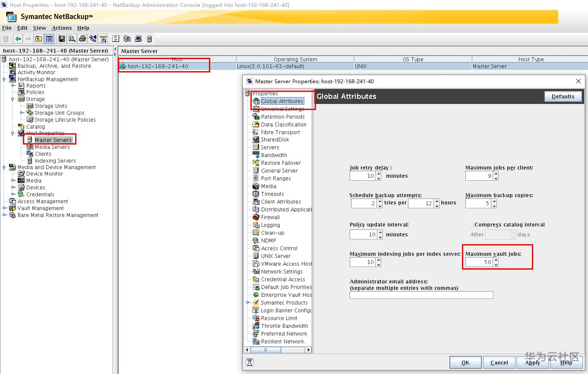
Task: Click the hourglass icon at dialog bottom-left
Action: click(x=250, y=362)
